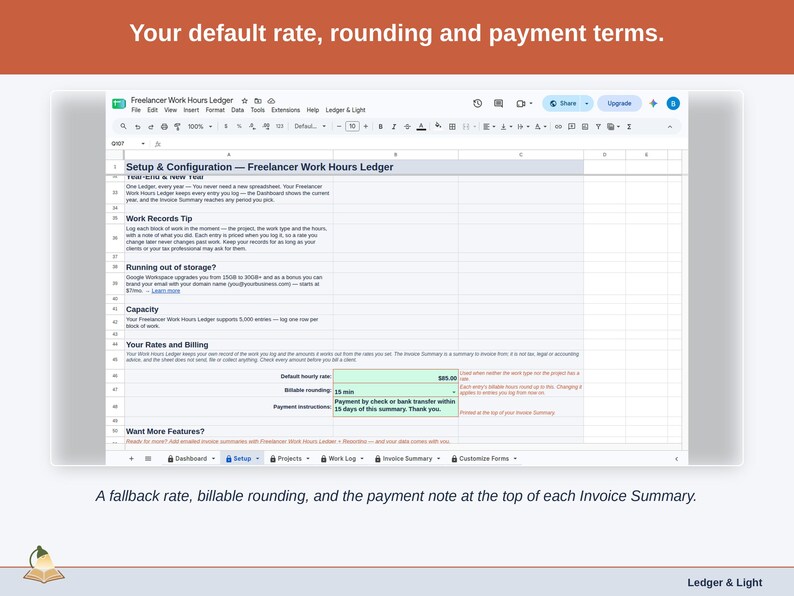This screenshot has width=794, height=596.
Task: Open the Data menu
Action: click(237, 110)
